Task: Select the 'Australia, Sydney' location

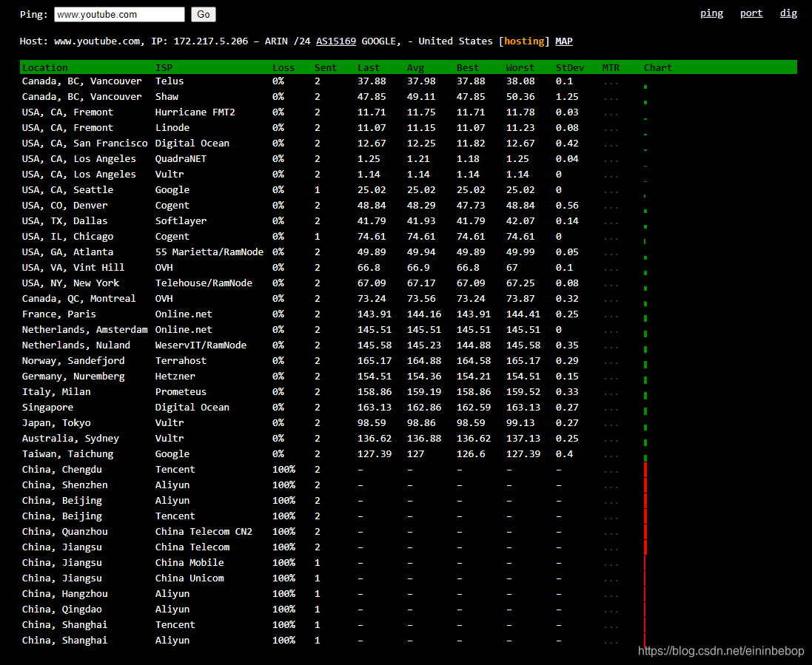Action: coord(70,439)
